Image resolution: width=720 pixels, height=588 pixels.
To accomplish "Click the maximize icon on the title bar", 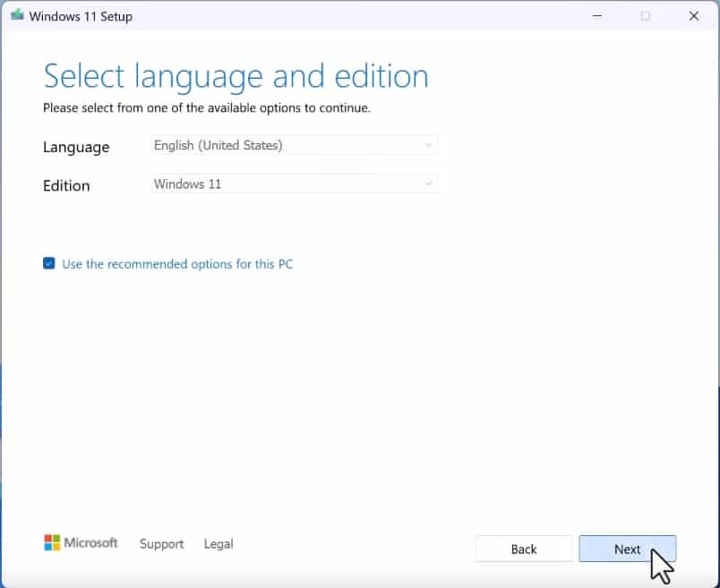I will coord(646,16).
